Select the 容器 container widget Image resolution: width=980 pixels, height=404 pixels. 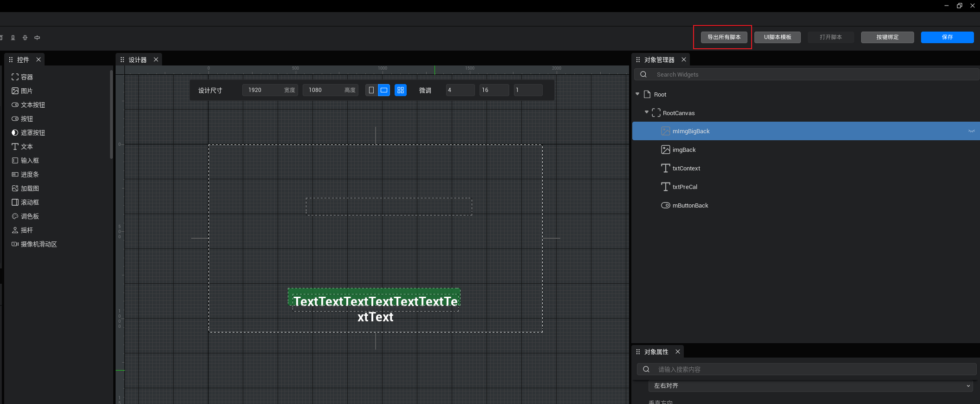click(22, 77)
